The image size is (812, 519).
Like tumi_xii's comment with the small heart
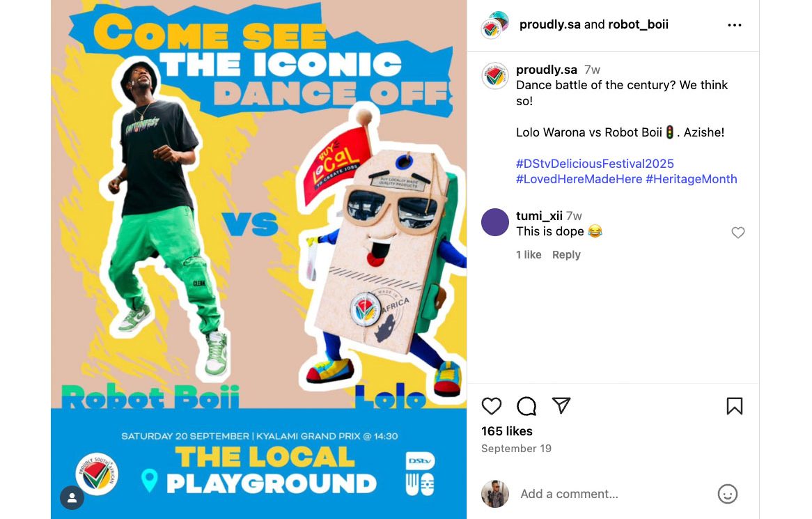point(738,233)
